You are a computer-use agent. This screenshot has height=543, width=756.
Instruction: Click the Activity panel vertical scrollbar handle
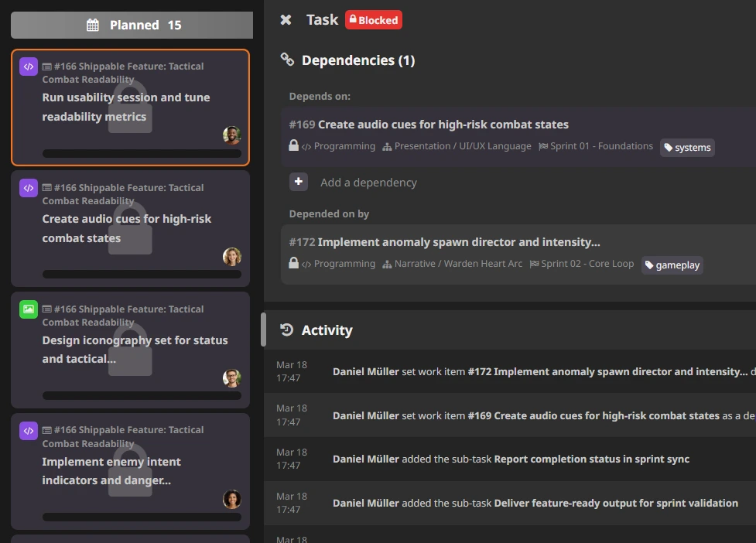click(264, 330)
